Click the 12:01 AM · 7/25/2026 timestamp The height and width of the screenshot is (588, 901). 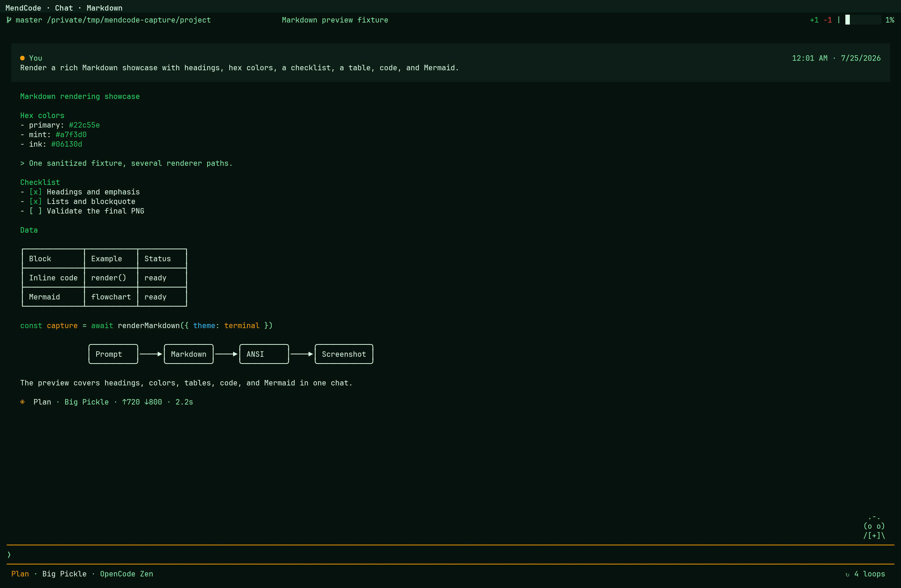(x=836, y=58)
